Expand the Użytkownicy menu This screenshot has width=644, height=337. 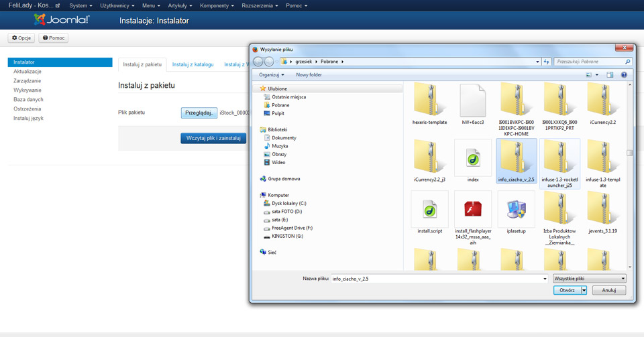117,6
